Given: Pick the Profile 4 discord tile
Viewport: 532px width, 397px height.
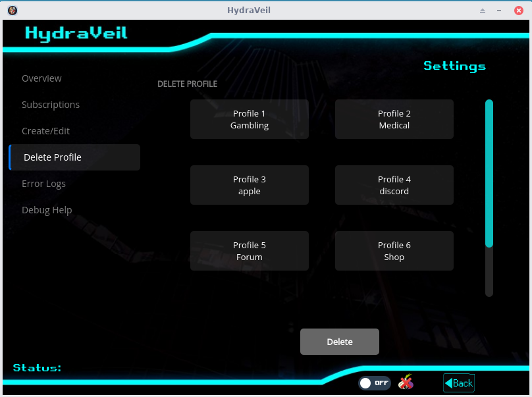Looking at the screenshot, I should click(x=394, y=185).
